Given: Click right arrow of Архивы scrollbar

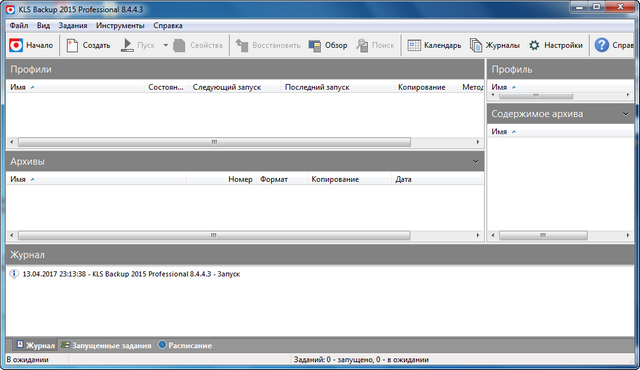Looking at the screenshot, I should (x=478, y=235).
